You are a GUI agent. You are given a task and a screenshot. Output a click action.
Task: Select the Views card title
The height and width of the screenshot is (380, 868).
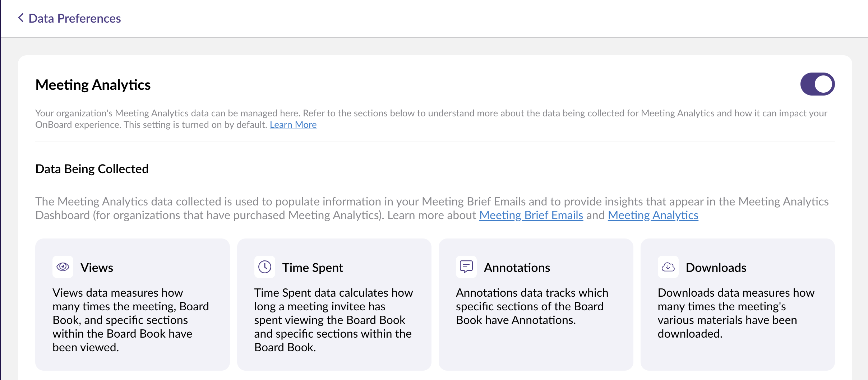tap(97, 268)
